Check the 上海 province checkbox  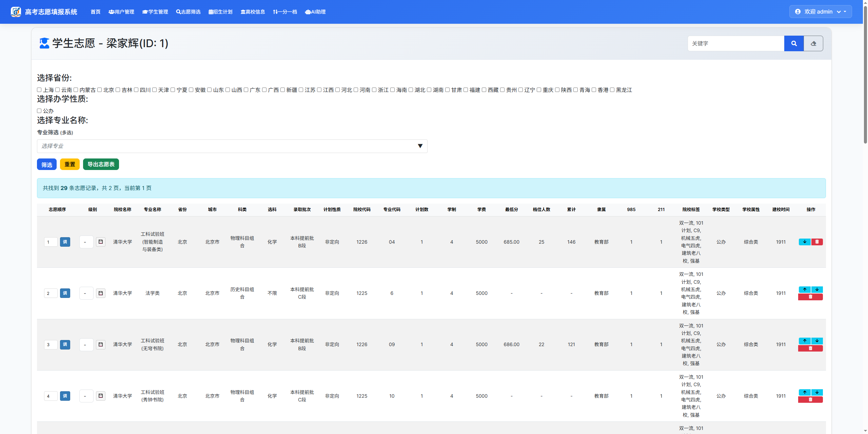point(39,90)
